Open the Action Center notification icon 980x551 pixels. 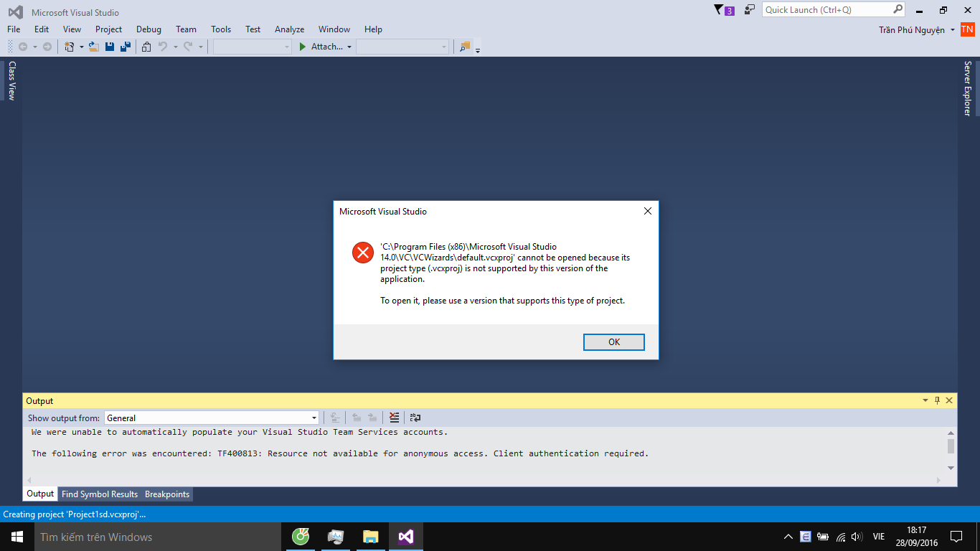click(x=956, y=537)
